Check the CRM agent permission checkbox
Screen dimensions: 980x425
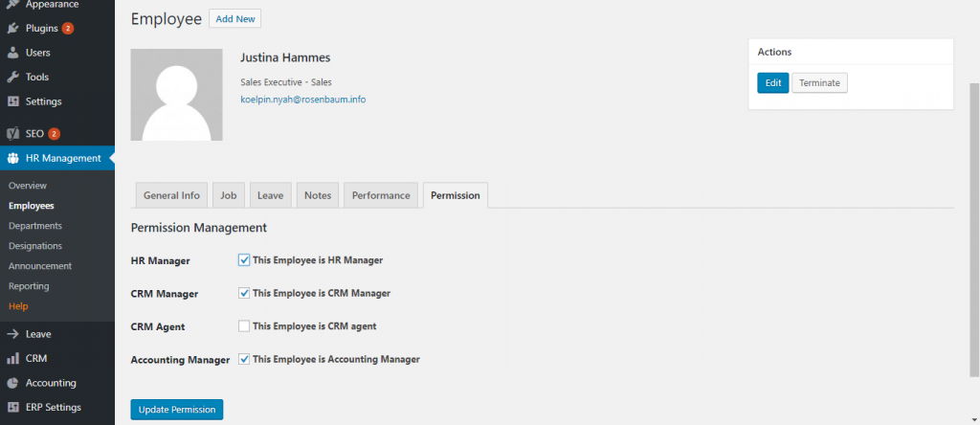pyautogui.click(x=244, y=326)
